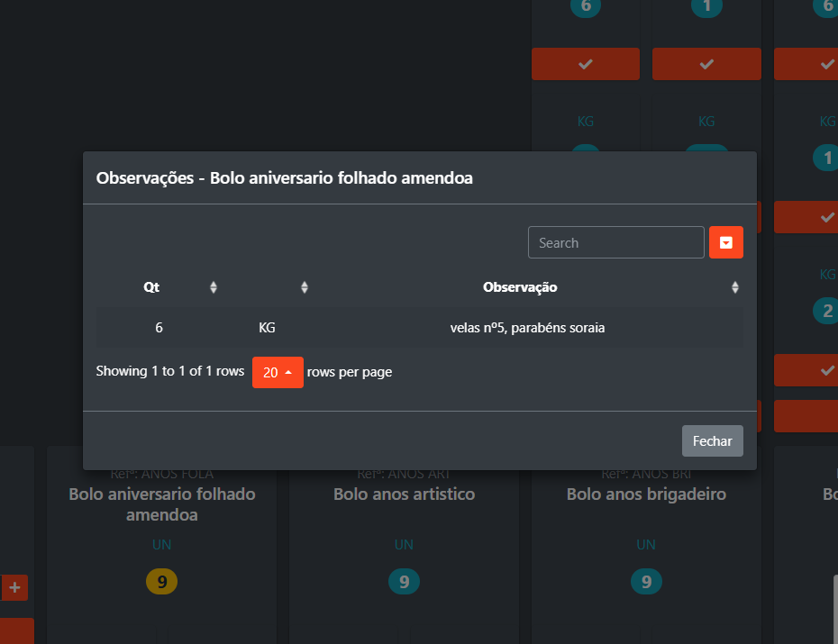Click the teal 2 badge at right edge
838x644 pixels.
tap(827, 312)
